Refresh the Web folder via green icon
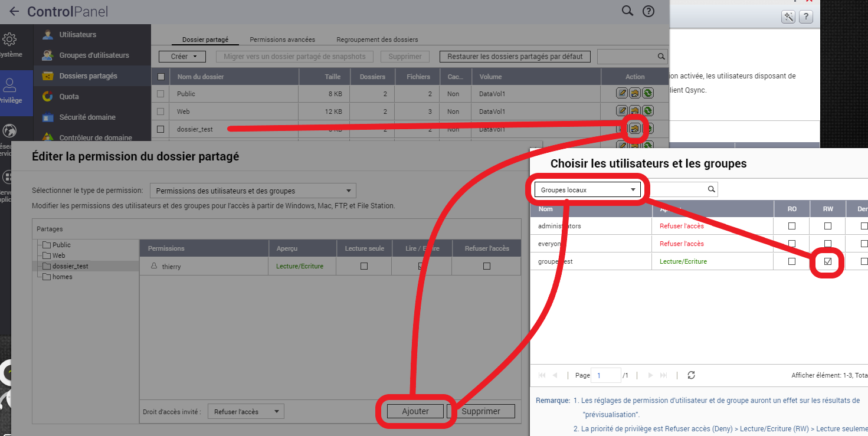The height and width of the screenshot is (436, 868). point(647,111)
